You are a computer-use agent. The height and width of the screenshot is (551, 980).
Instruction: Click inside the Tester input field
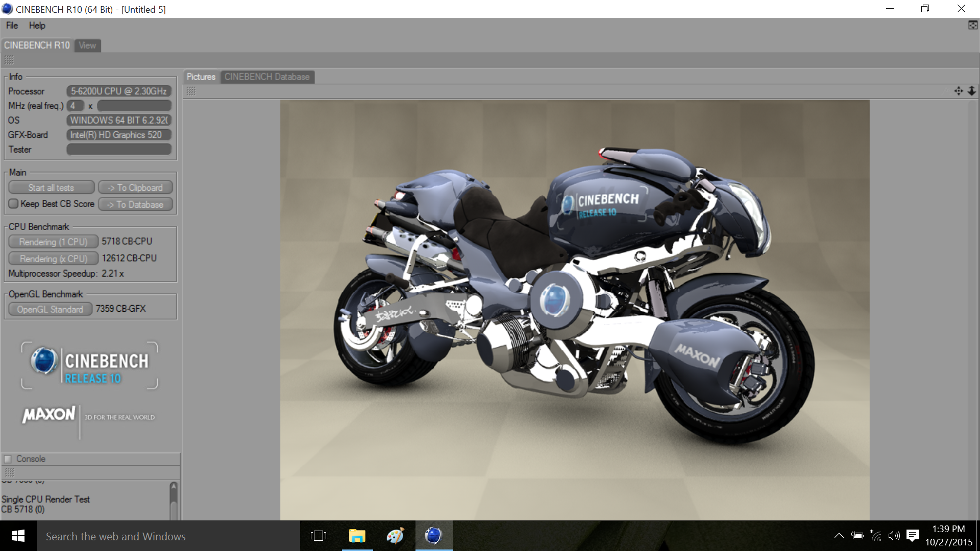tap(118, 149)
